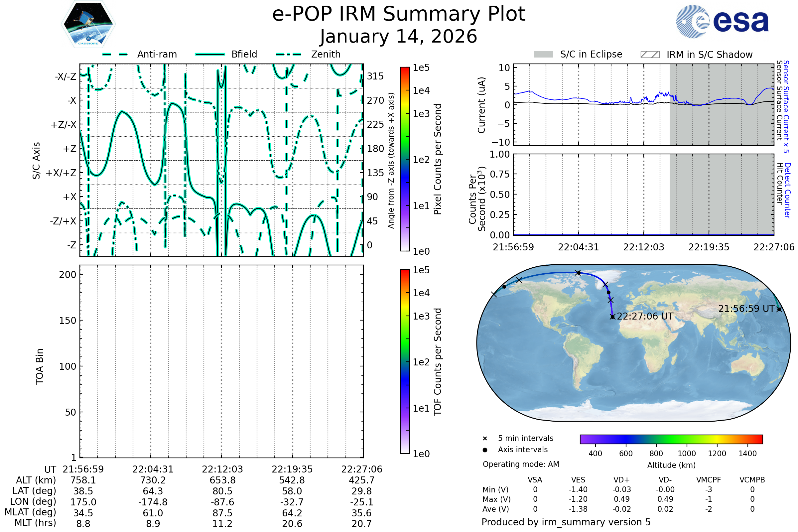The image size is (798, 532).
Task: Click the CASSIOPE satellite mission logo
Action: tap(88, 24)
